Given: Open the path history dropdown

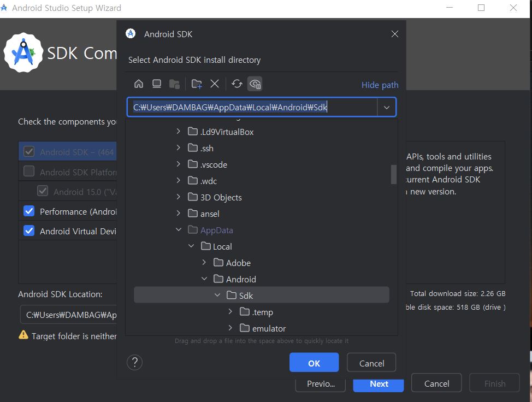Looking at the screenshot, I should 387,107.
